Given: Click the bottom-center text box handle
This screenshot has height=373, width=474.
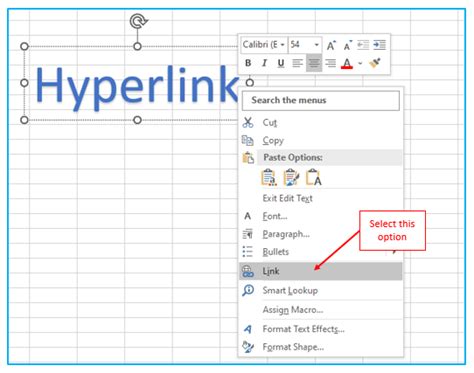Looking at the screenshot, I should (137, 120).
